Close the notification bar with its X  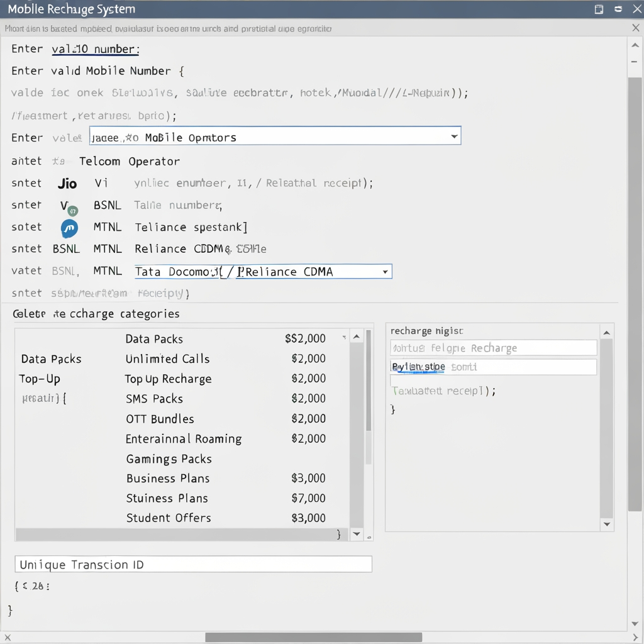click(x=635, y=28)
